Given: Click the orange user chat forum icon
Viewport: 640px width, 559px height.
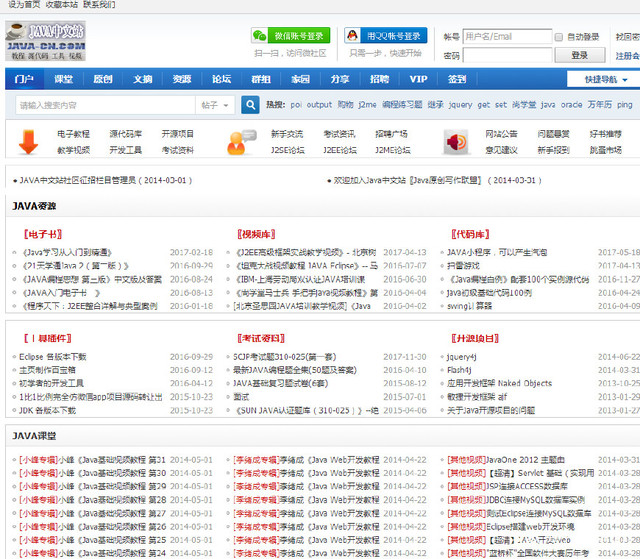Looking at the screenshot, I should point(241,142).
